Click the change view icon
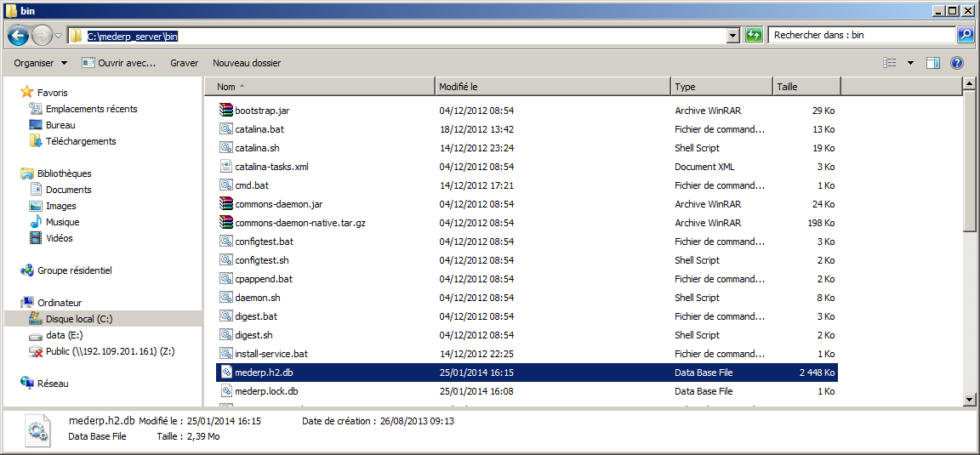 [890, 62]
